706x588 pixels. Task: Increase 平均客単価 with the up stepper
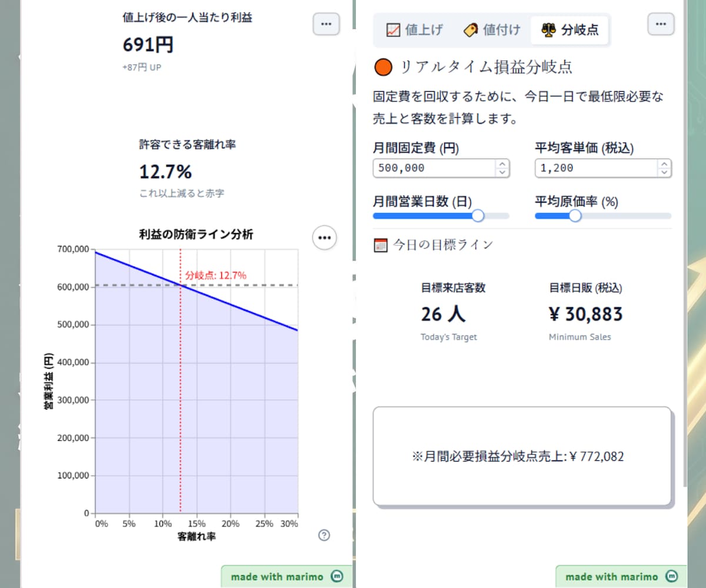[664, 164]
